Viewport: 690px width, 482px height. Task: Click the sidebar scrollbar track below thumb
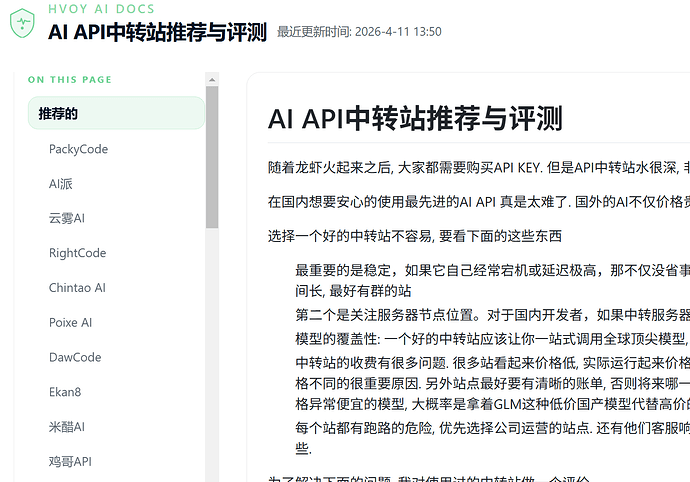(212, 352)
